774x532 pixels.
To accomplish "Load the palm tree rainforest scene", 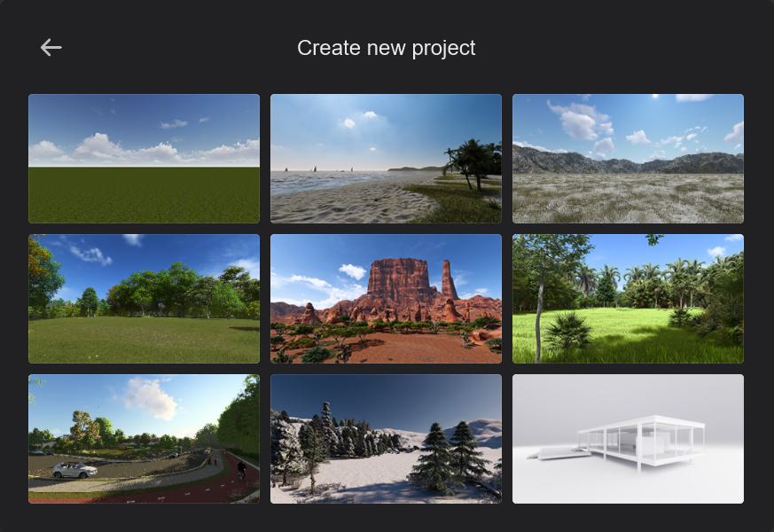I will click(628, 299).
